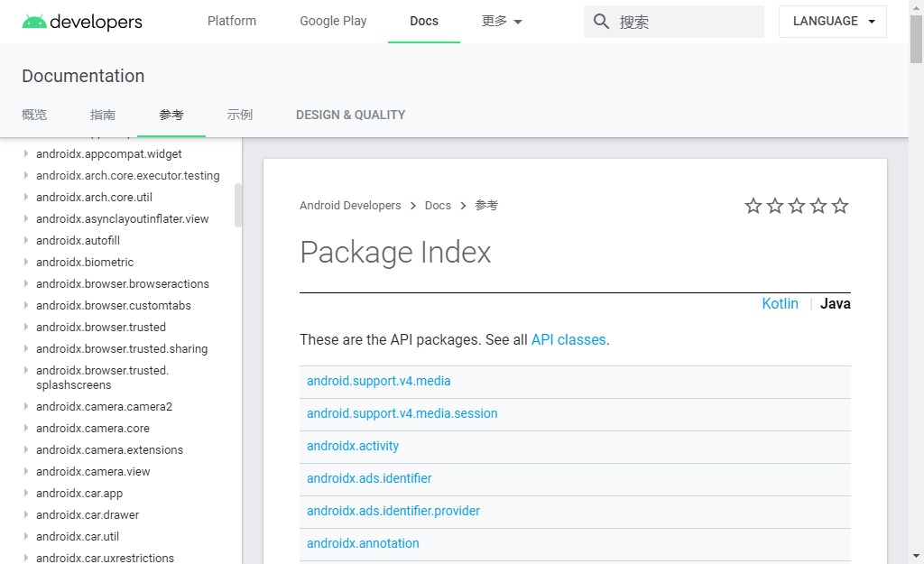The image size is (924, 564).
Task: Open the DESIGN & QUALITY tab
Action: [x=351, y=115]
